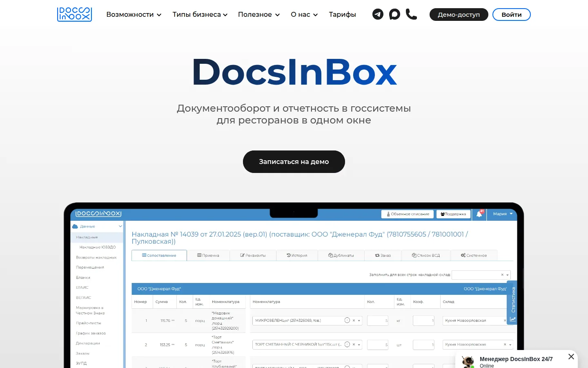Image resolution: width=588 pixels, height=368 pixels.
Task: Click the DocsInBox logo in the header
Action: 74,14
